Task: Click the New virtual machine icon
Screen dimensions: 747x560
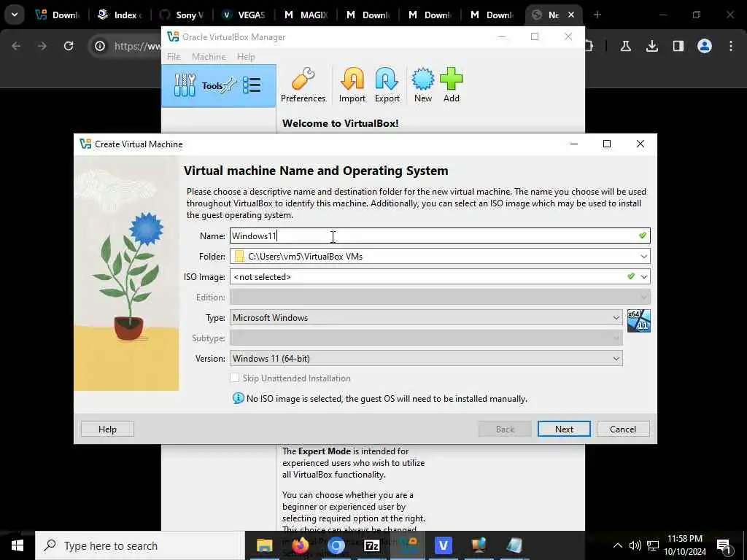Action: pyautogui.click(x=422, y=85)
